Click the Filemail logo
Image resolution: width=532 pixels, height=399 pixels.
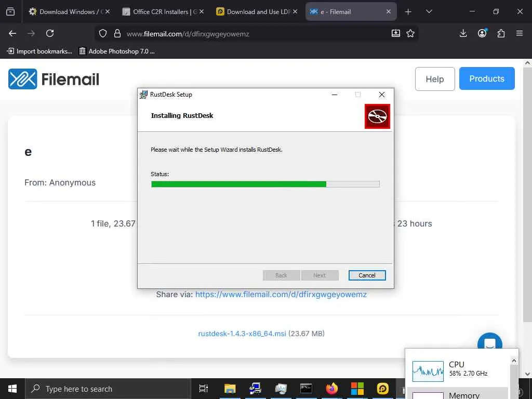point(54,79)
